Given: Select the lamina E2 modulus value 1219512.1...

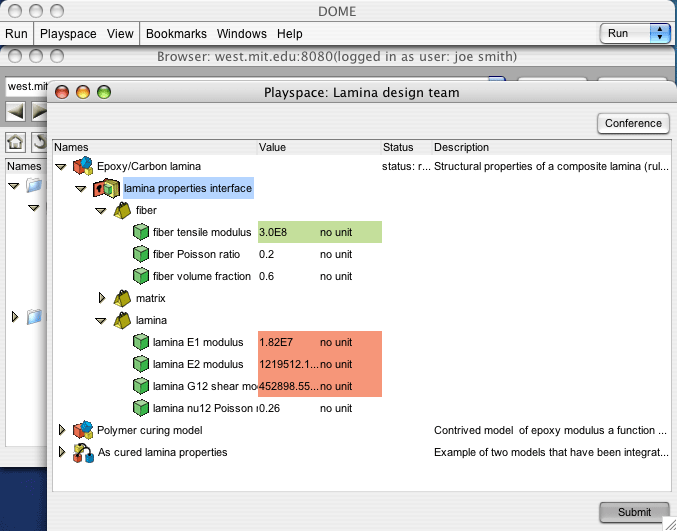Looking at the screenshot, I should pos(288,364).
